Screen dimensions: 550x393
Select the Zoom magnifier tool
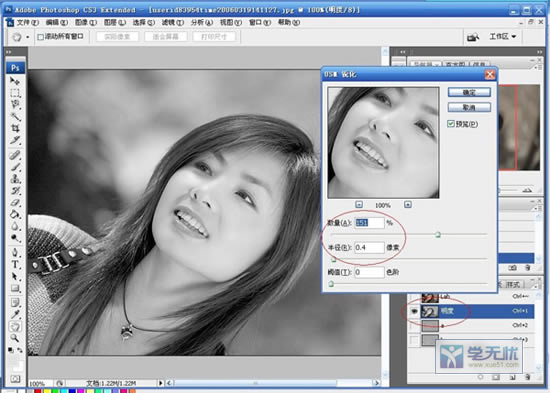tap(15, 338)
